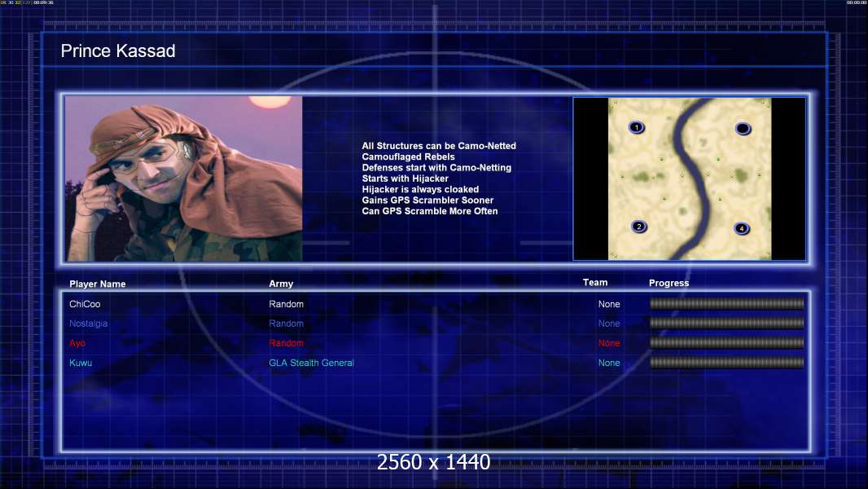The height and width of the screenshot is (489, 868).
Task: Click 'All Structures can be Camo-Netted' line
Action: coord(439,146)
